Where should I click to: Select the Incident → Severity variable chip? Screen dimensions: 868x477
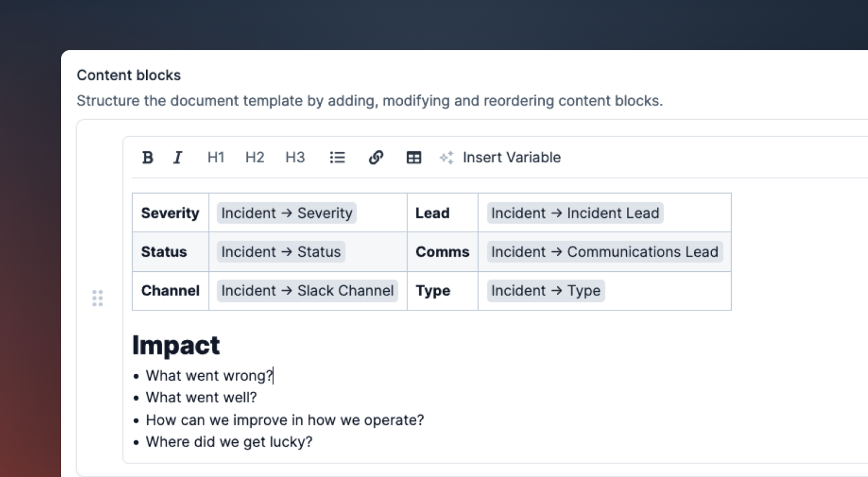[x=286, y=213]
